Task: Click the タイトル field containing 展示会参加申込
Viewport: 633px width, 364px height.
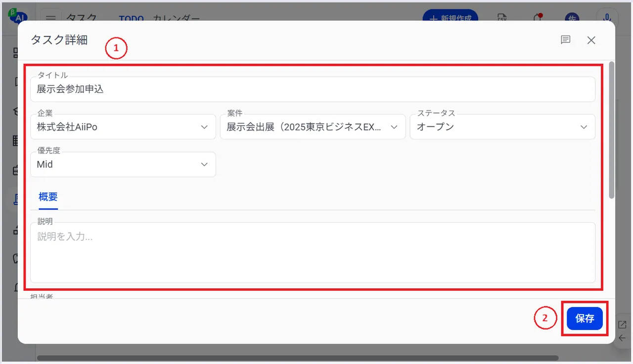Action: 313,90
